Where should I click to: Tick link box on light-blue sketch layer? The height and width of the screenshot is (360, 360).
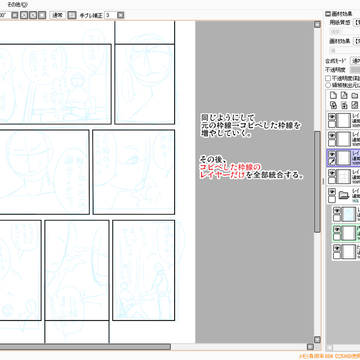[x=337, y=218]
